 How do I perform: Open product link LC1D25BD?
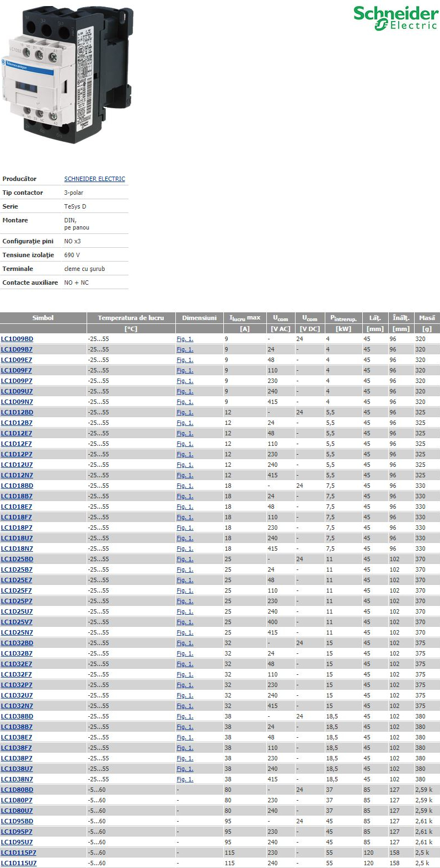tap(17, 559)
